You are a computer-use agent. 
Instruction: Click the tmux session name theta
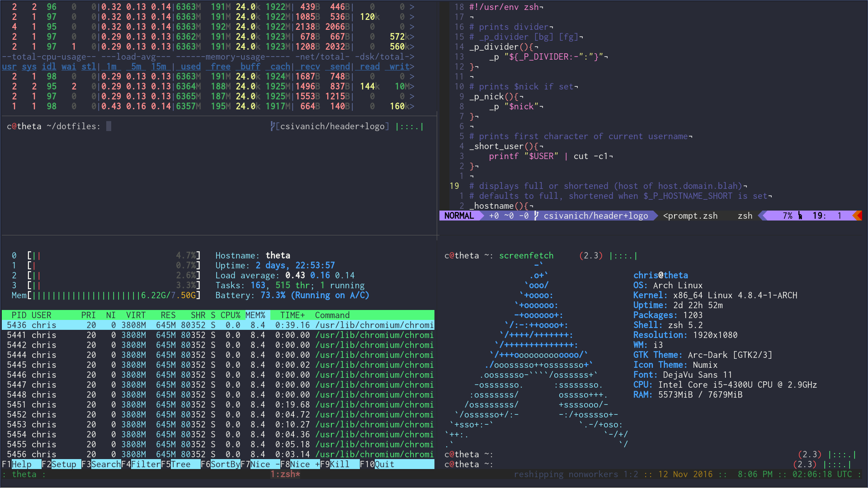pyautogui.click(x=24, y=474)
